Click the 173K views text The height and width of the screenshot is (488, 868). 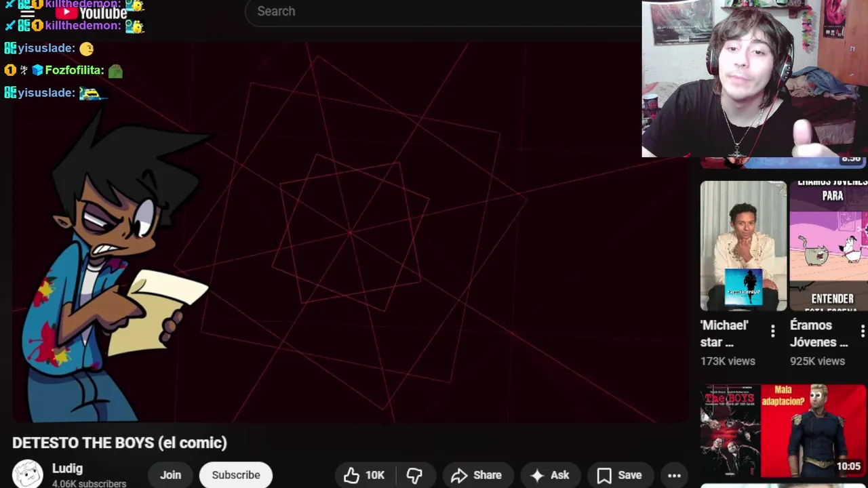coord(728,361)
